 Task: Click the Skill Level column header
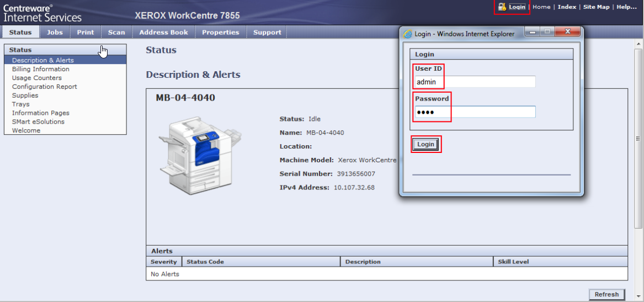coord(561,262)
